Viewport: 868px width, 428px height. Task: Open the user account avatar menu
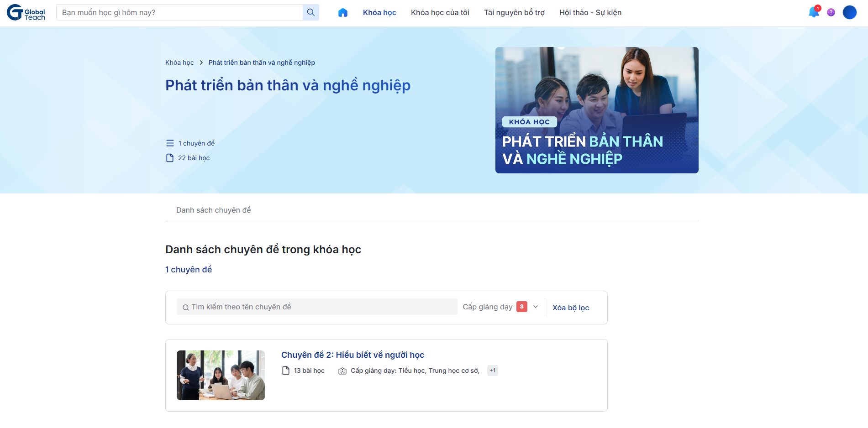[850, 12]
